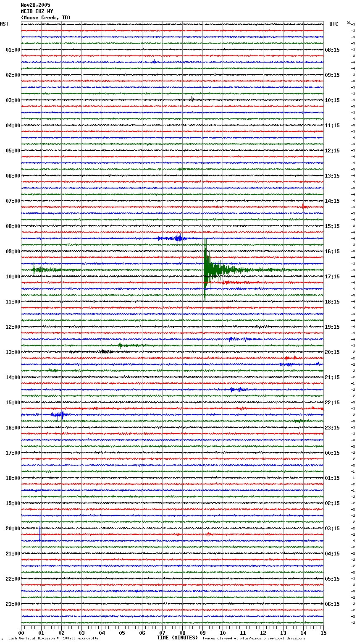Select the 23:00 MST time label
Image resolution: width=357 pixels, height=644 pixels.
(x=13, y=604)
